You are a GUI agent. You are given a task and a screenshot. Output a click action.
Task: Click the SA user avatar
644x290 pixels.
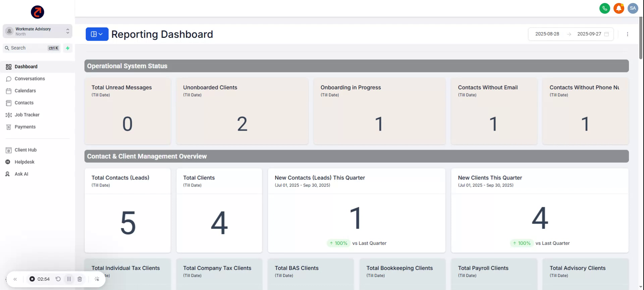[633, 8]
